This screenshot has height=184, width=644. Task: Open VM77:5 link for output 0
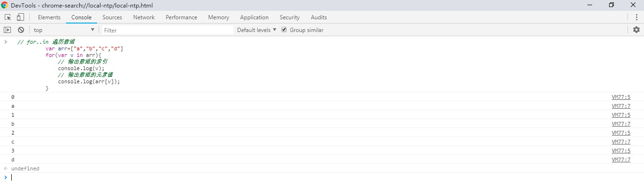[x=621, y=97]
